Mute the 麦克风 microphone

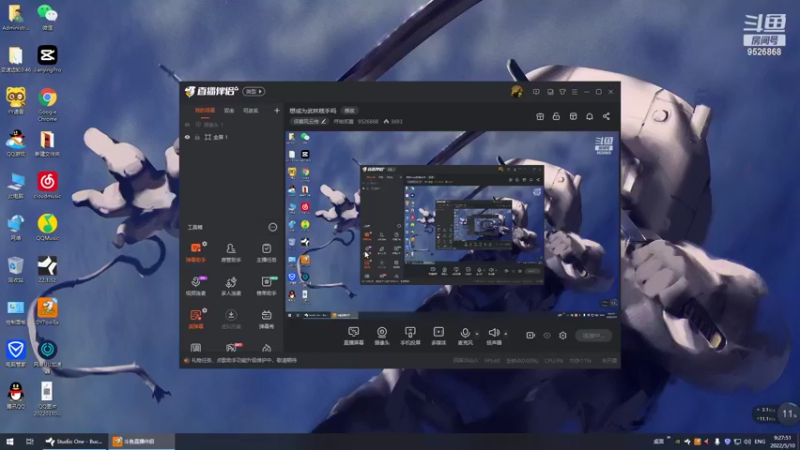tap(465, 336)
